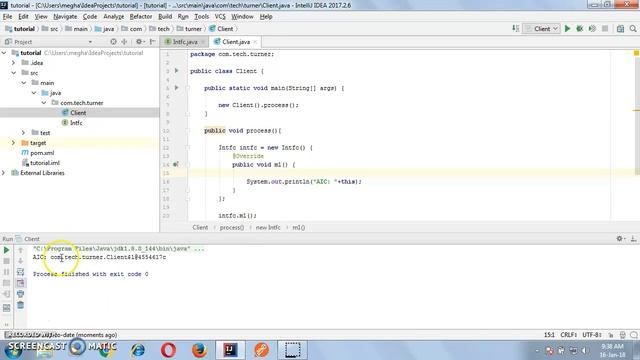Click restore layout icon in Run panel

pos(7,308)
